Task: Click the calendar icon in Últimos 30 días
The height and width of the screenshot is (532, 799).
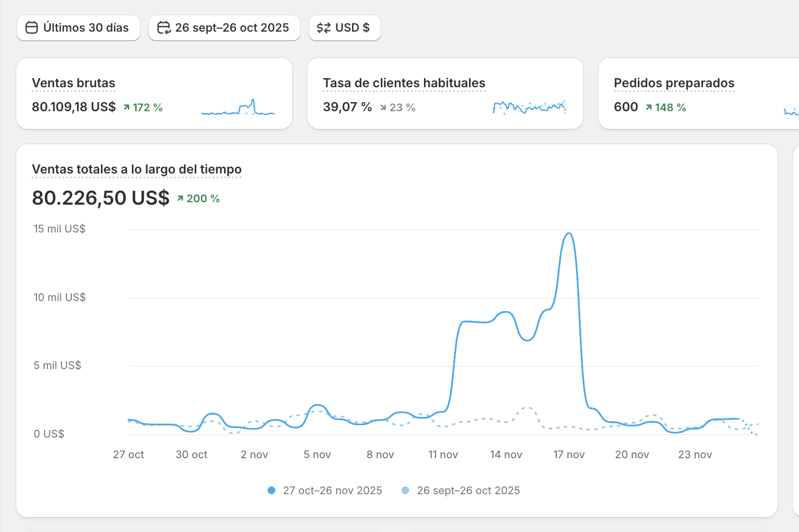Action: point(32,28)
